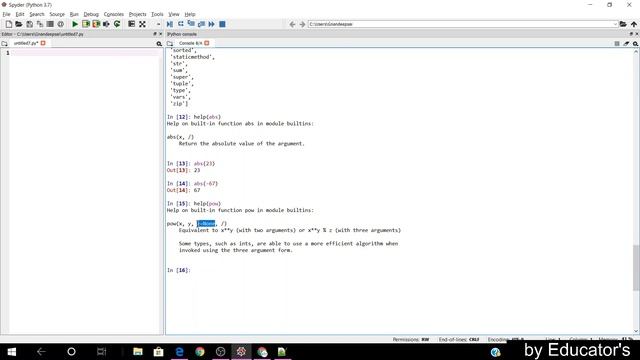Click the console vertical scrollbar thumb

[x=636, y=268]
